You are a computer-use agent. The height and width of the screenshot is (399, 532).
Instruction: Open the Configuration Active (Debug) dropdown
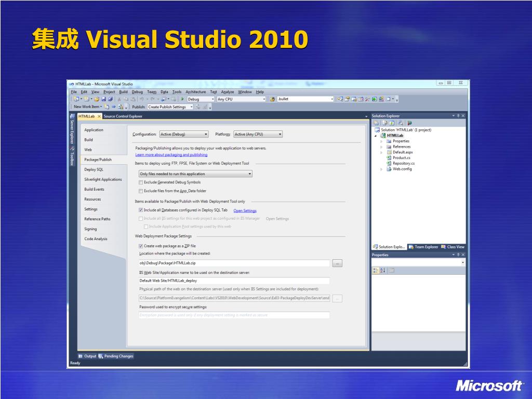coord(184,135)
